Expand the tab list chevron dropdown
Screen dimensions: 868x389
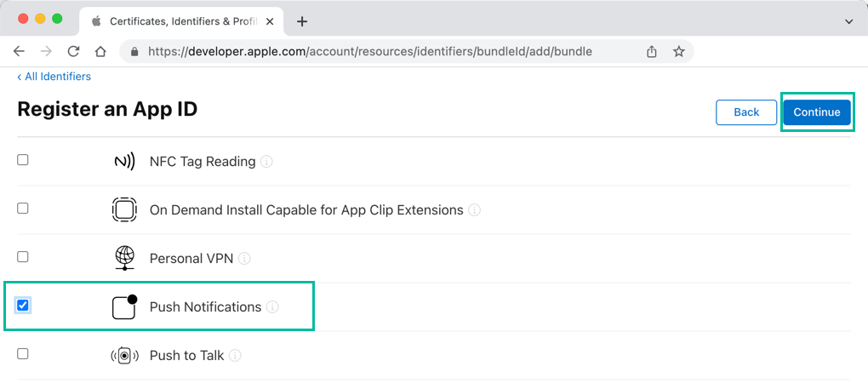pyautogui.click(x=848, y=21)
